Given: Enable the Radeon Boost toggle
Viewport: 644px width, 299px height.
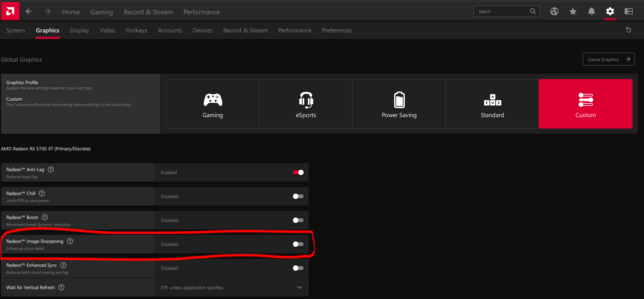Looking at the screenshot, I should click(298, 220).
